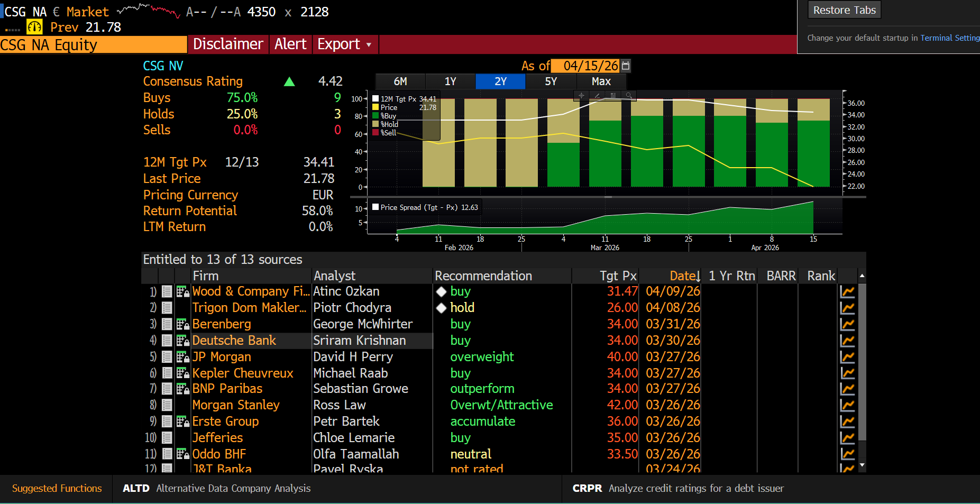Click the yellow gauge icon beside Prev
Screen dimensions: 980x504
[x=35, y=27]
